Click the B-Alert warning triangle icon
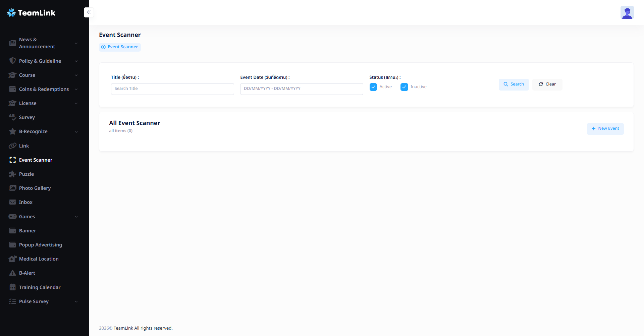This screenshot has width=644, height=336. click(x=12, y=273)
